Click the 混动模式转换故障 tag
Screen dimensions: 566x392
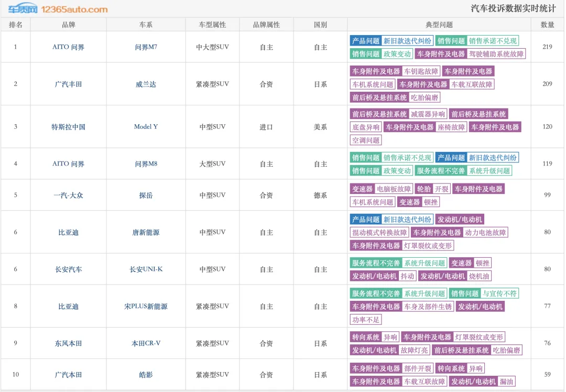(379, 233)
